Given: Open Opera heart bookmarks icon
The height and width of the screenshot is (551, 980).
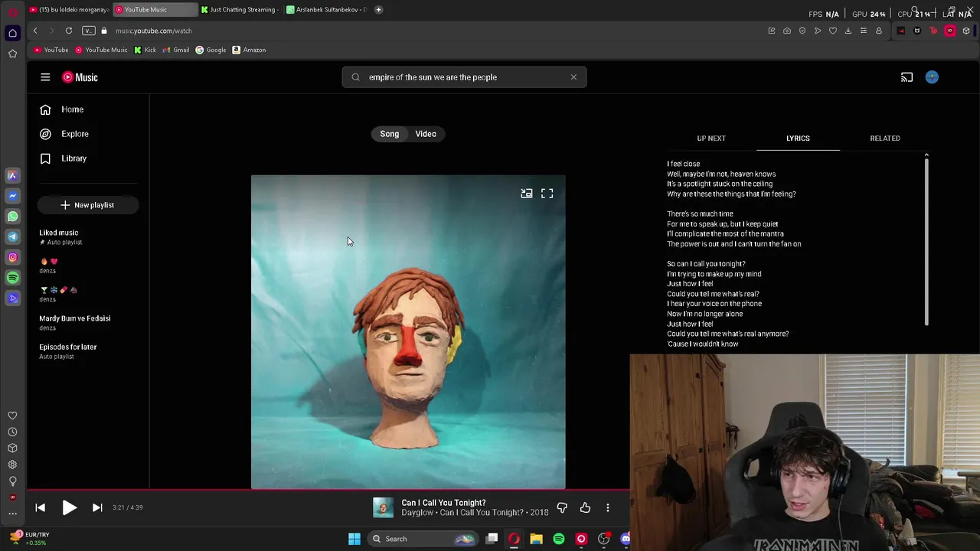Looking at the screenshot, I should (x=833, y=31).
